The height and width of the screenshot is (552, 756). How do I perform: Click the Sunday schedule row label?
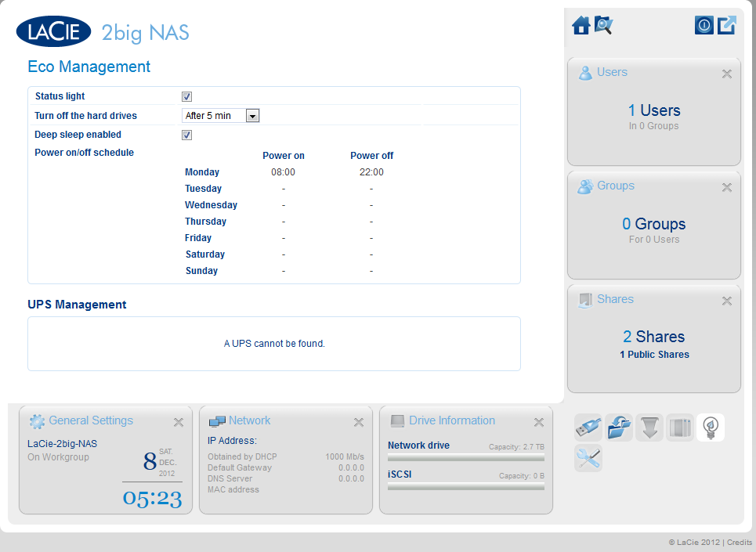(201, 270)
